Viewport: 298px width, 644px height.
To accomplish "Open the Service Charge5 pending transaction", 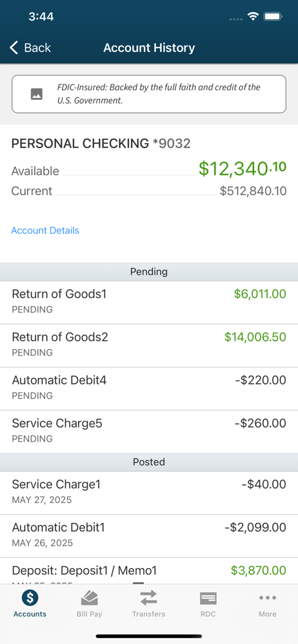I will 149,432.
